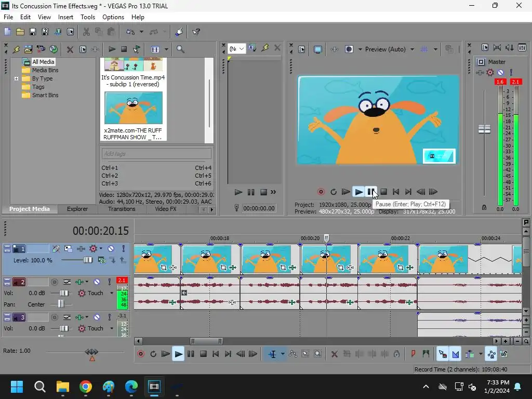Arm audio track 2 for record
The image size is (532, 399).
click(54, 282)
